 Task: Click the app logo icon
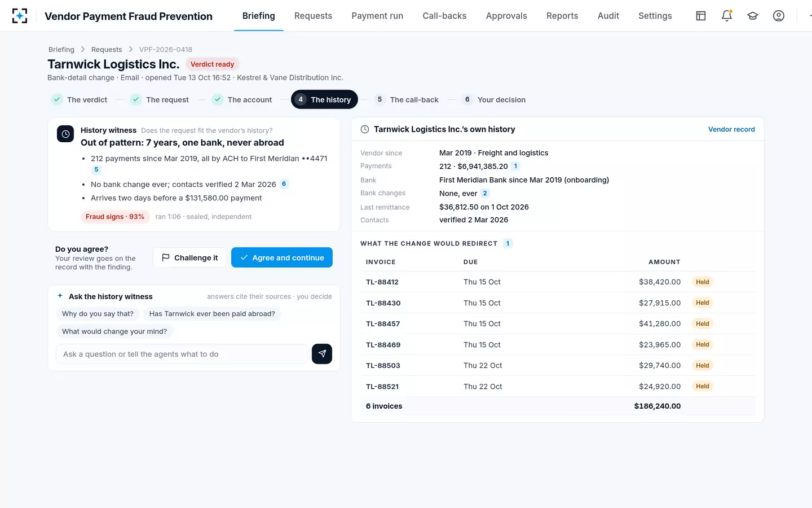(x=20, y=16)
